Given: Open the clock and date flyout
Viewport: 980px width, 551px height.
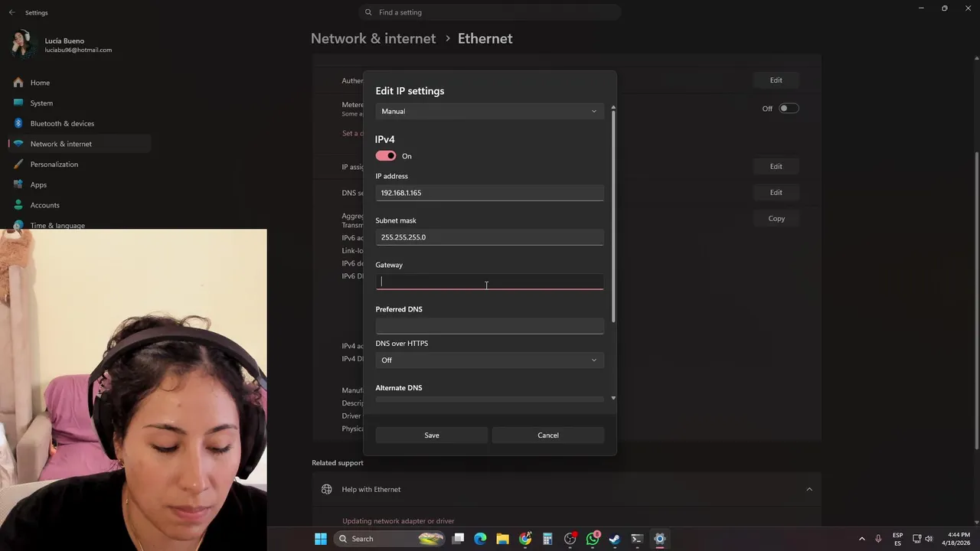Looking at the screenshot, I should [x=955, y=539].
